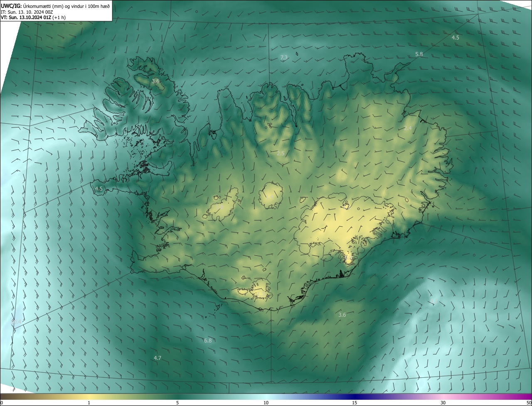Click the "4.7" value label over the sea
This screenshot has height=406, width=532.
click(158, 358)
